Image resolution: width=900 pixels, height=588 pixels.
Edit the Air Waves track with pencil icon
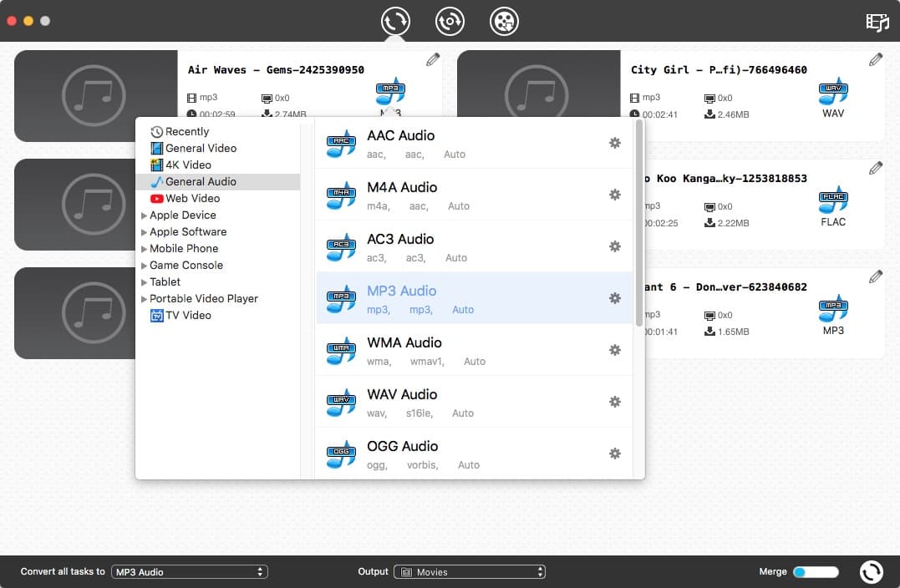[433, 58]
